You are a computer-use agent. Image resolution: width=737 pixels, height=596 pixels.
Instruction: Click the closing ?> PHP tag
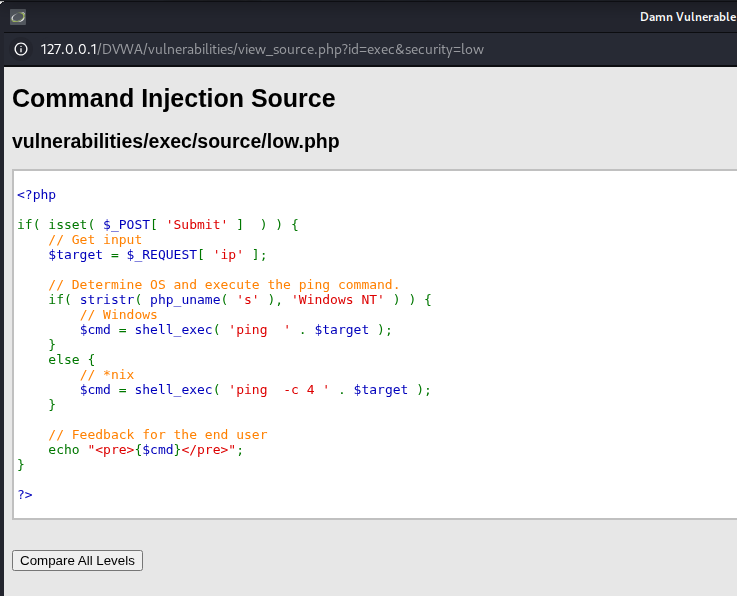click(25, 495)
